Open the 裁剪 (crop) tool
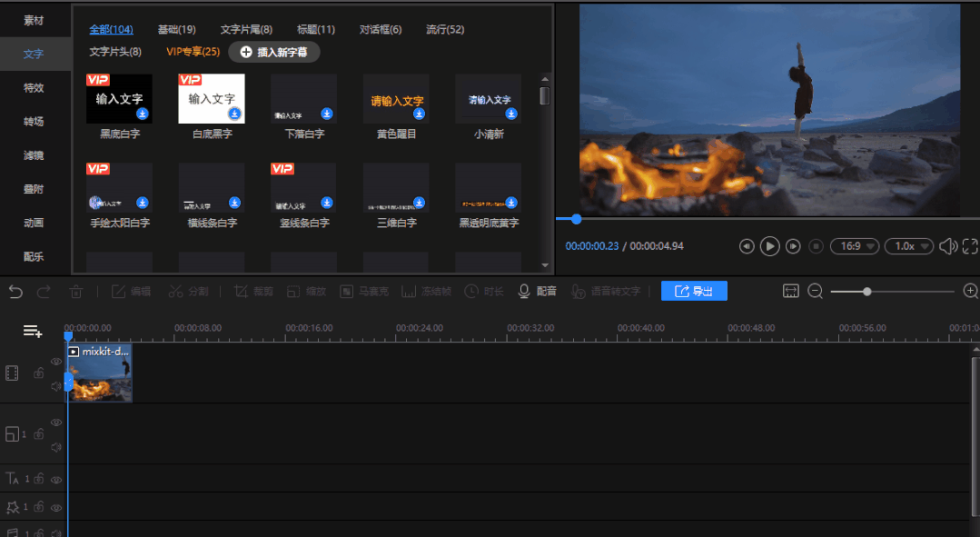The image size is (980, 537). (x=252, y=291)
